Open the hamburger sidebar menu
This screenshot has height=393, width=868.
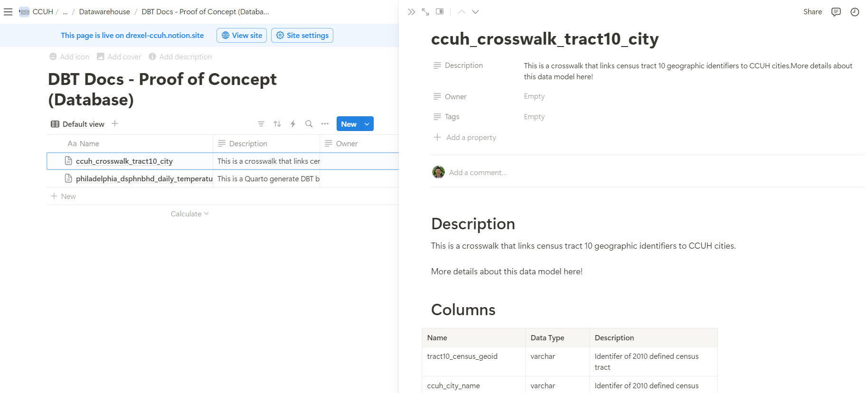coord(8,12)
